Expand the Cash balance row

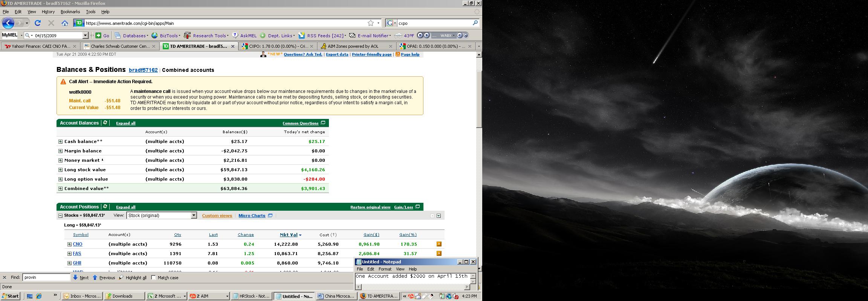coord(60,141)
